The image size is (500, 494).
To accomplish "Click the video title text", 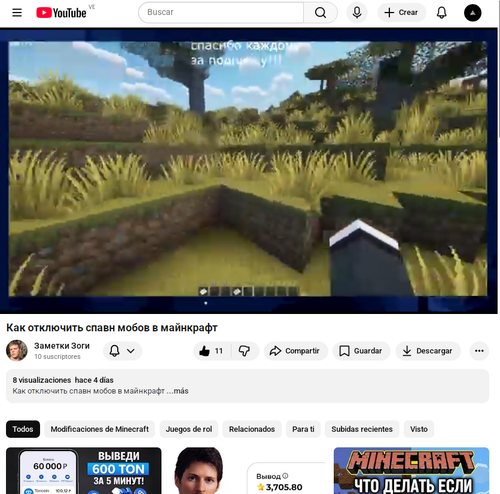I will tap(112, 328).
